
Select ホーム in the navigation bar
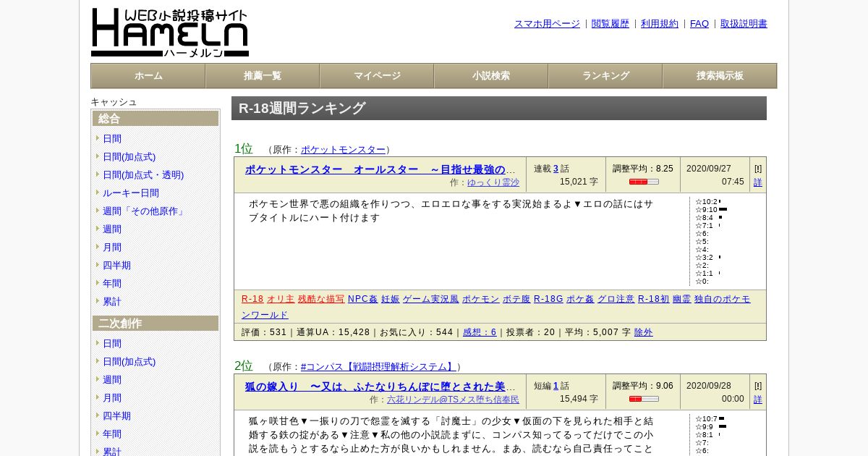click(x=148, y=76)
